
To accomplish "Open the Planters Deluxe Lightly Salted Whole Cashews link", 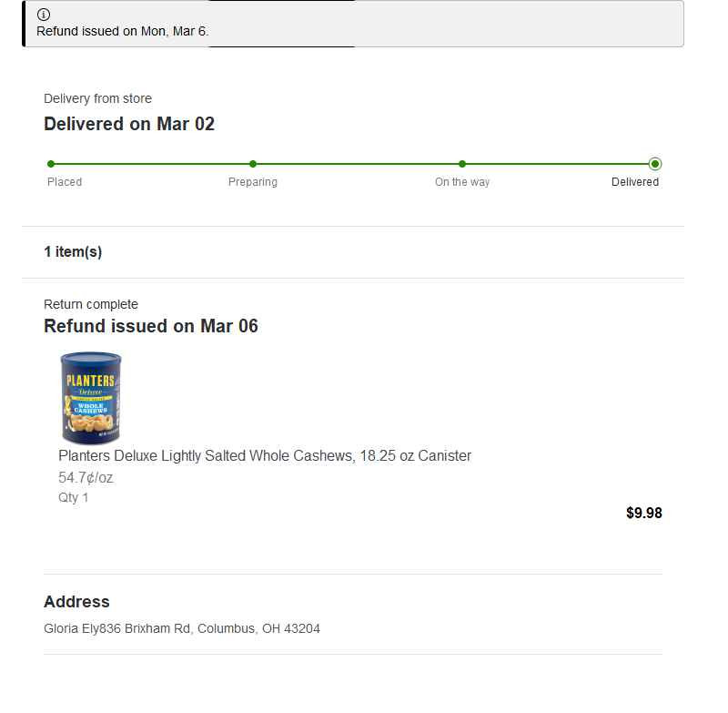I will (x=265, y=455).
